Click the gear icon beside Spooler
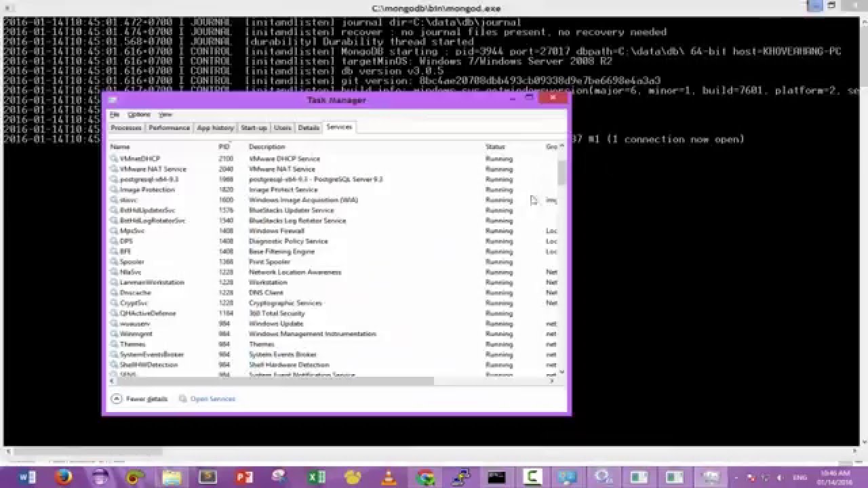The height and width of the screenshot is (488, 868). (x=114, y=262)
